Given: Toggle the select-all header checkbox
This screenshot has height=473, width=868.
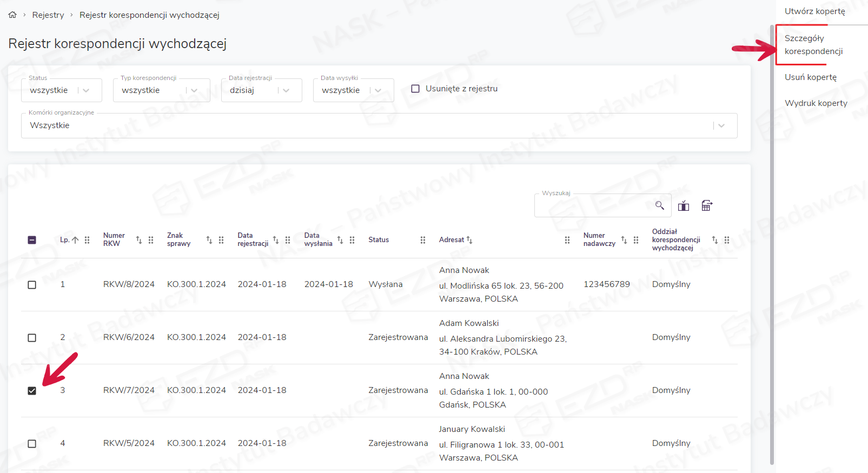Looking at the screenshot, I should click(32, 240).
